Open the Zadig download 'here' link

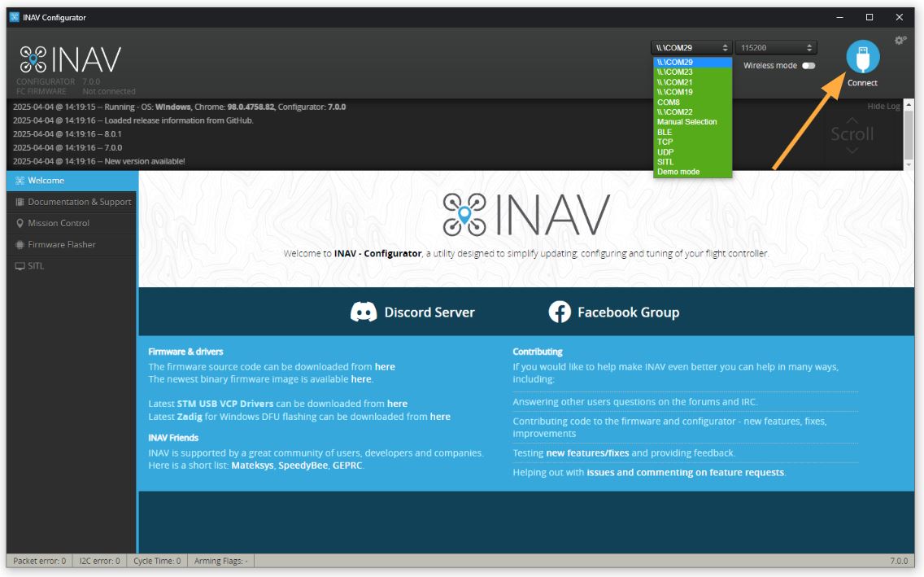[x=440, y=417]
